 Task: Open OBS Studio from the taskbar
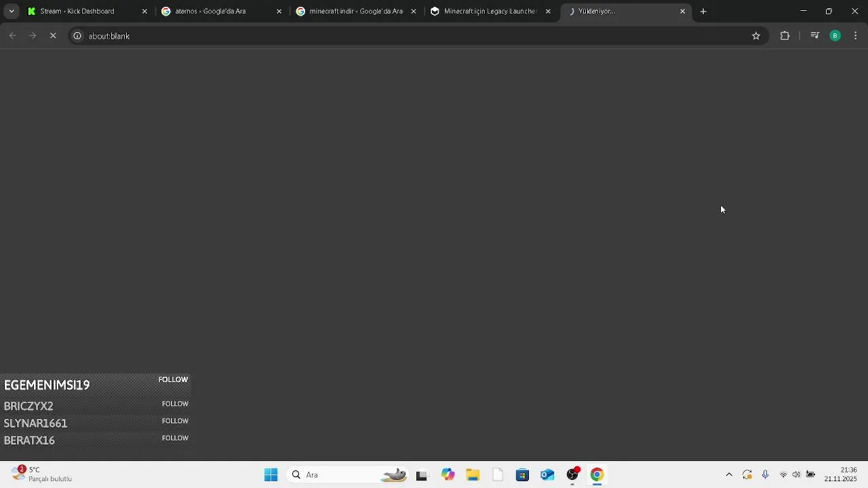(x=572, y=475)
